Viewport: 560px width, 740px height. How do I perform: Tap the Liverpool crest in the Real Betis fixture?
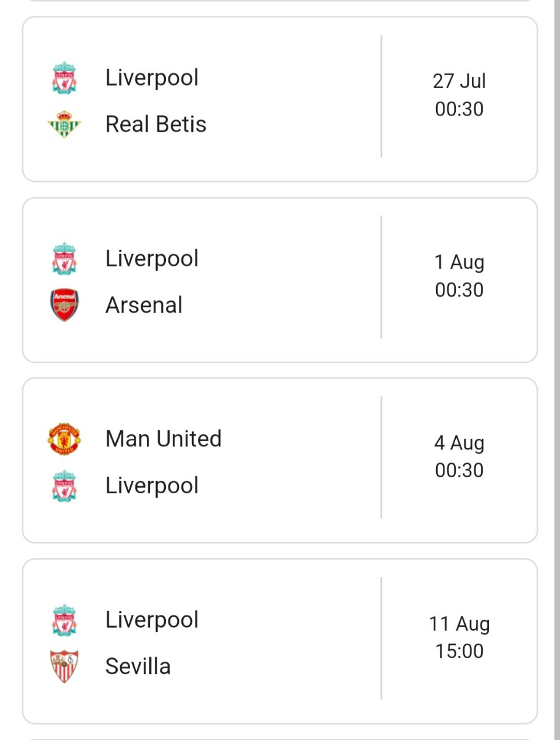coord(64,78)
